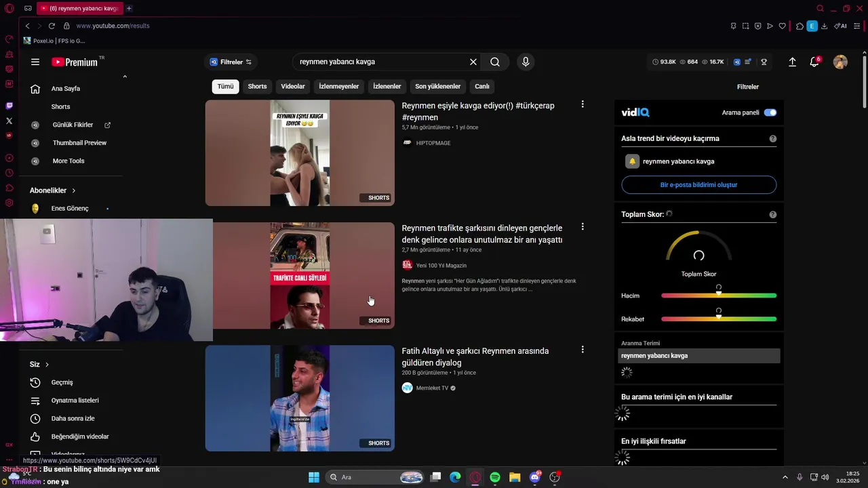Open the YouTube upload arrow icon
Image resolution: width=868 pixels, height=488 pixels.
tap(792, 62)
